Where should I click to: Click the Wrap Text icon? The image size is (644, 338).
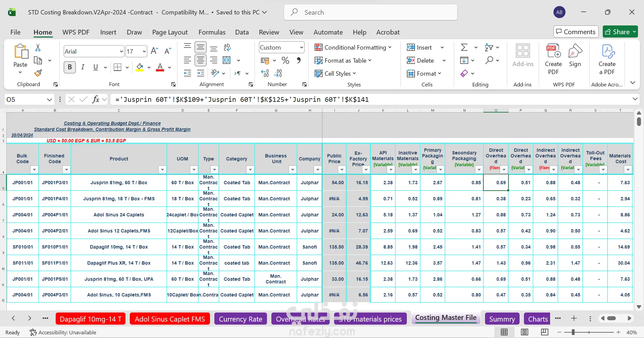[x=227, y=47]
